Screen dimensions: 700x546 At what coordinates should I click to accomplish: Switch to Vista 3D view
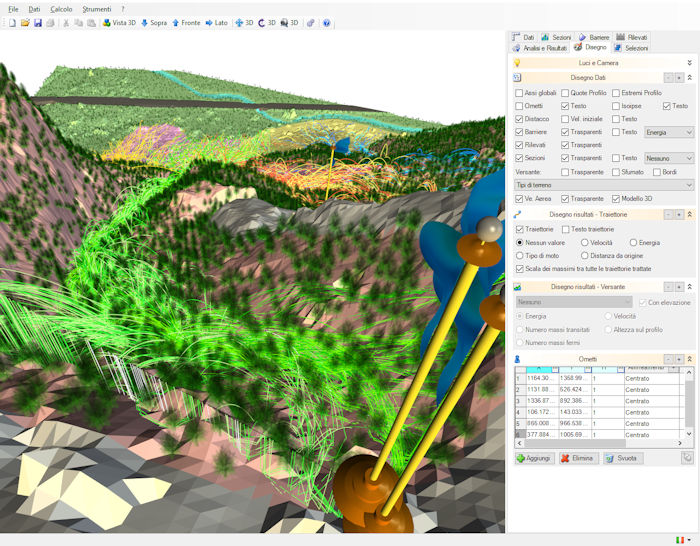coord(119,22)
